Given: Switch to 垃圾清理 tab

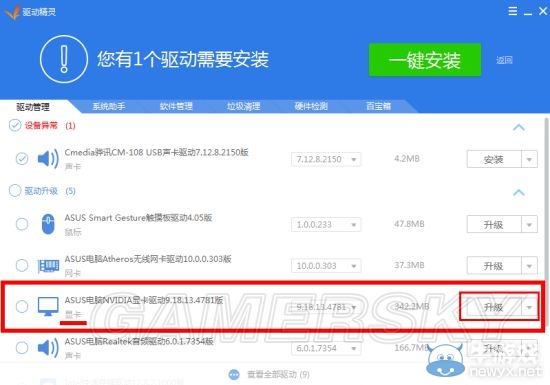Looking at the screenshot, I should 243,106.
